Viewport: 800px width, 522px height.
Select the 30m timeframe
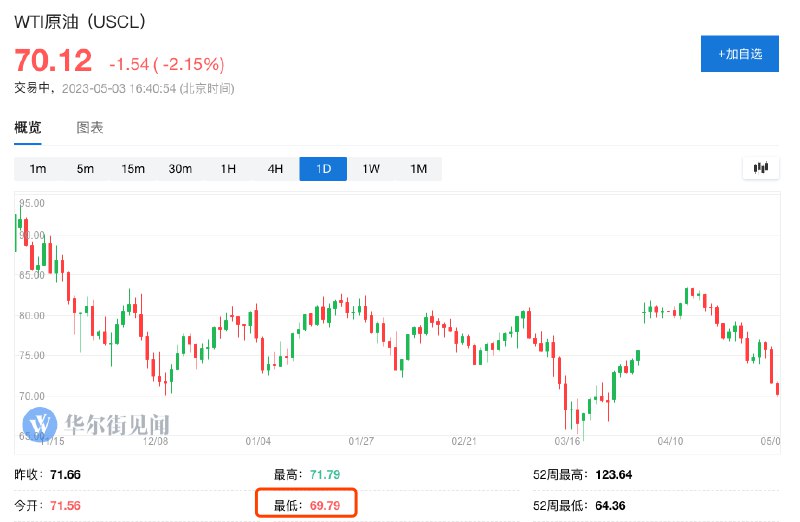tap(180, 169)
